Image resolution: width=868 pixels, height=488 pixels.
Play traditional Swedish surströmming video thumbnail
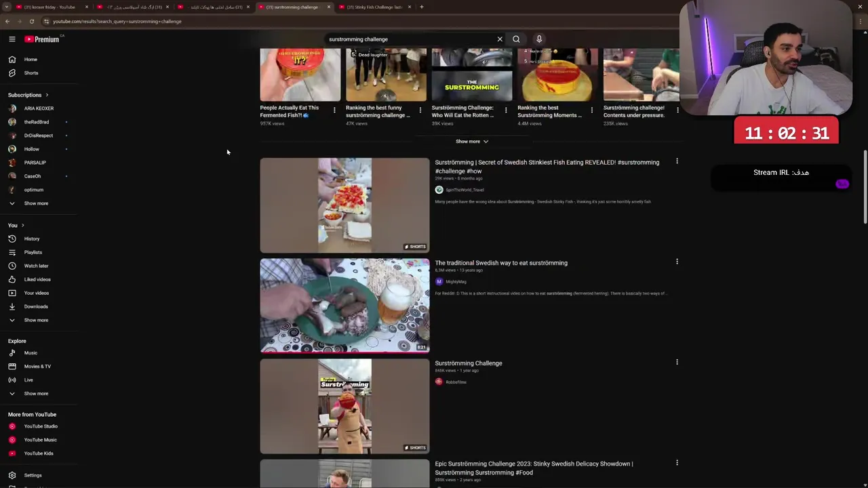click(344, 306)
